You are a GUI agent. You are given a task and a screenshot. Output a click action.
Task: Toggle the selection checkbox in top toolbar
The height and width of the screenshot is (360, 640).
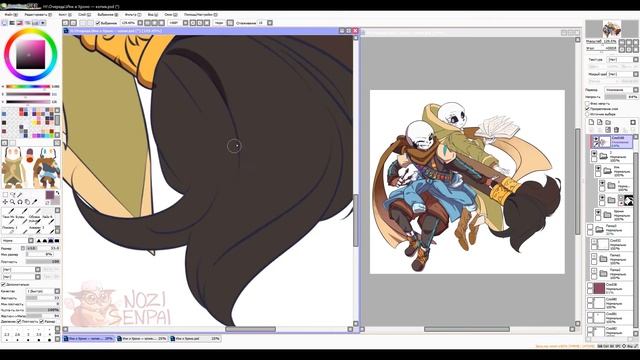pos(98,23)
